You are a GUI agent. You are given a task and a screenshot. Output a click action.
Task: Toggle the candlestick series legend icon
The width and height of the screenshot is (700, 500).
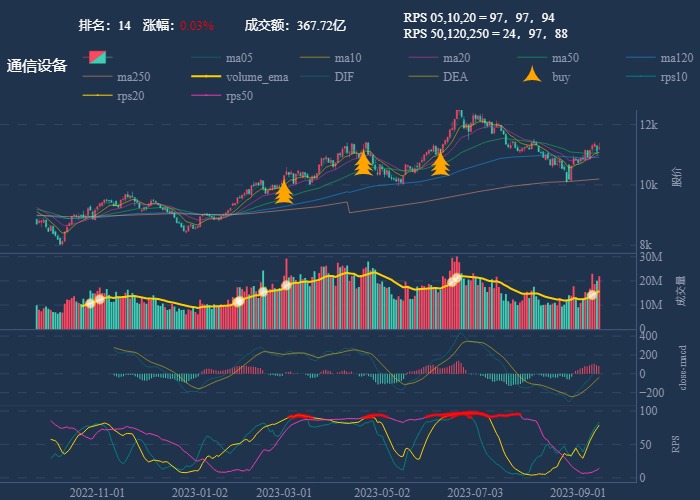pos(98,58)
